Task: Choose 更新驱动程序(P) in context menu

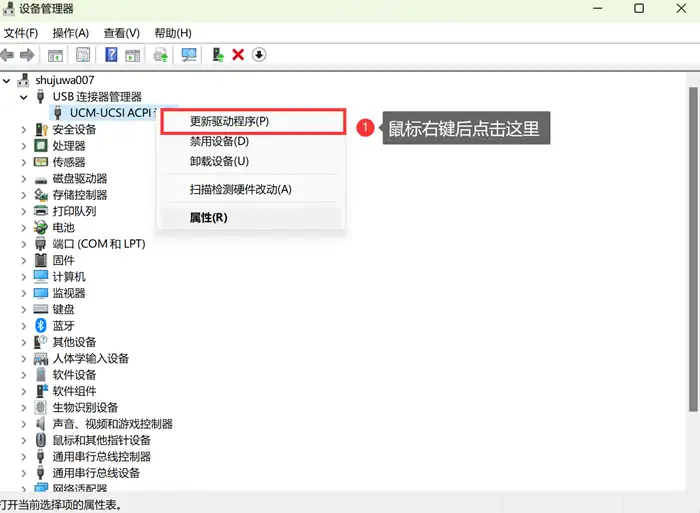Action: click(x=253, y=121)
